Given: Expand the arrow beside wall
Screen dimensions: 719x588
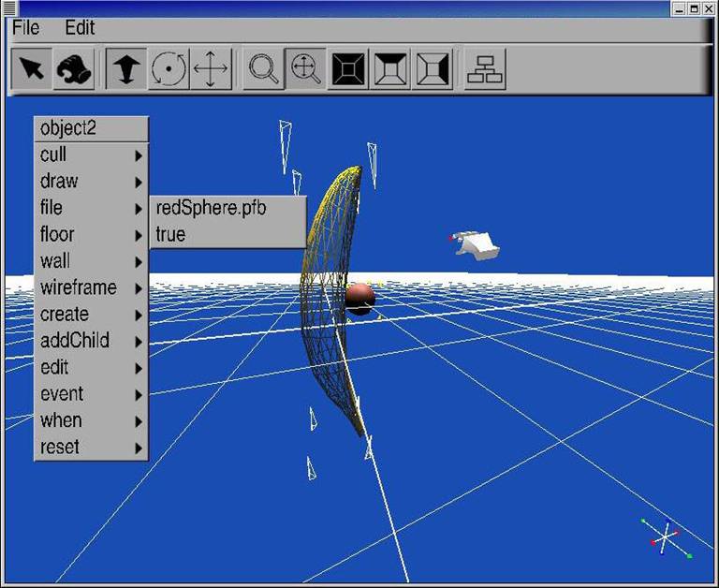Looking at the screenshot, I should [x=139, y=262].
